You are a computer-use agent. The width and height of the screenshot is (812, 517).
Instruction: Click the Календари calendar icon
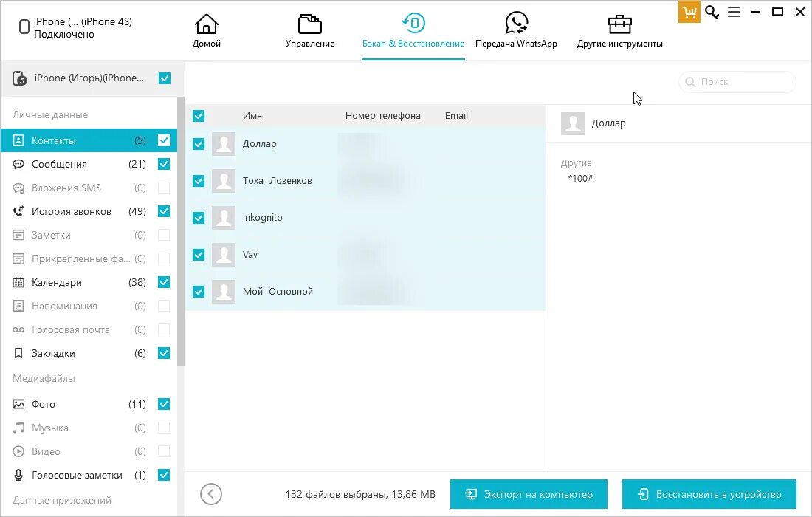tap(18, 282)
